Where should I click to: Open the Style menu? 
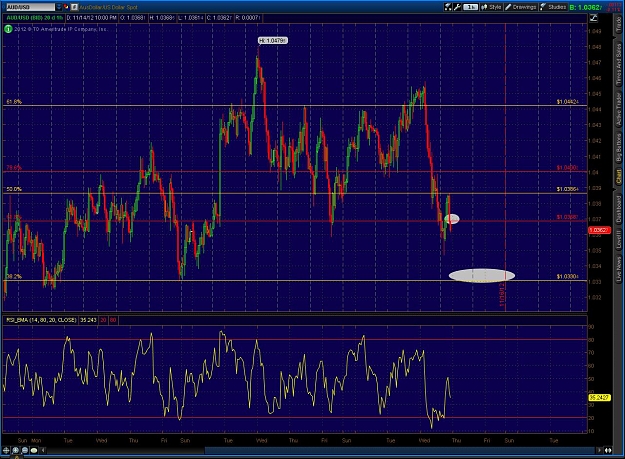(x=491, y=7)
